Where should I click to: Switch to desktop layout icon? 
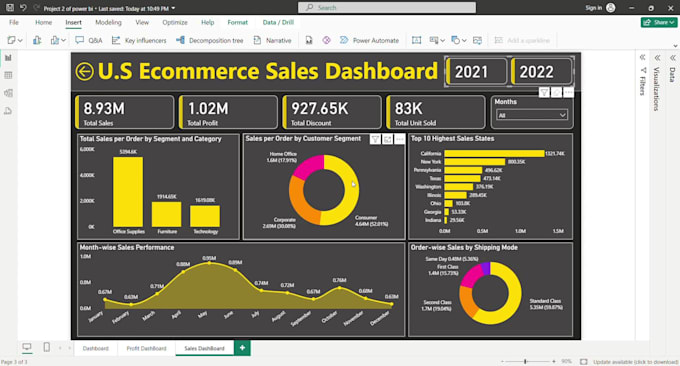coord(27,347)
